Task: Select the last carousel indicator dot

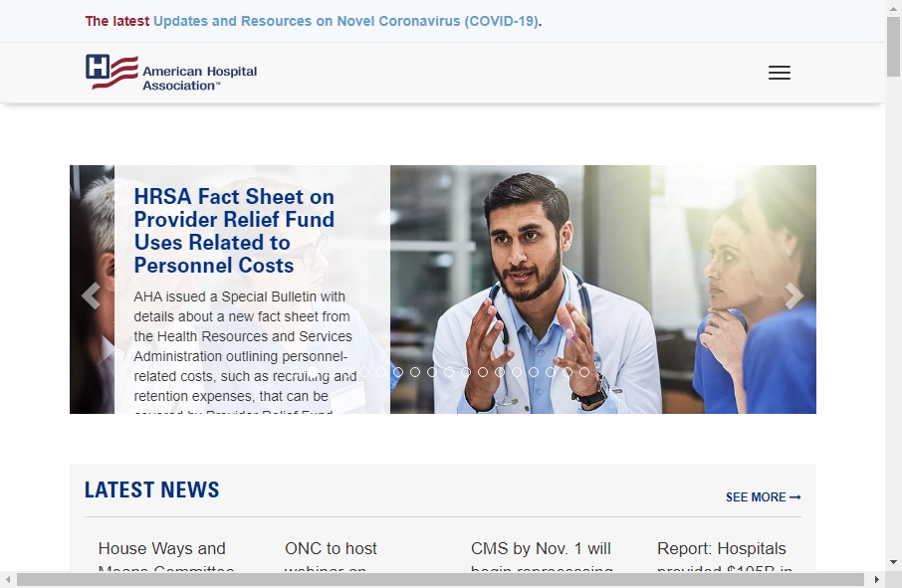Action: [583, 372]
